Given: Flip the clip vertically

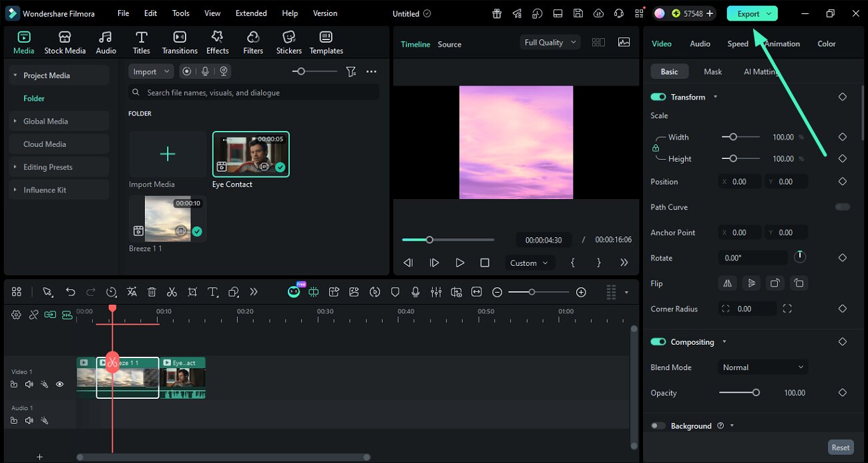Looking at the screenshot, I should click(751, 283).
